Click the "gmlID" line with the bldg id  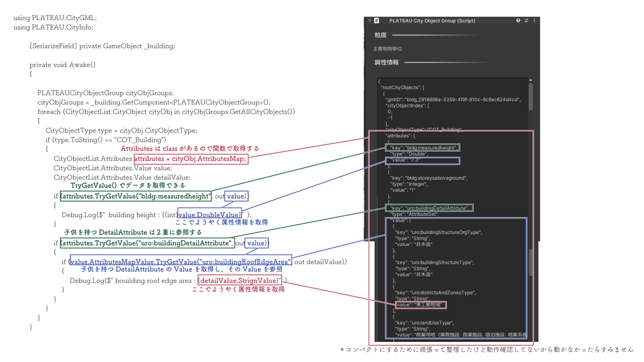[x=452, y=100]
